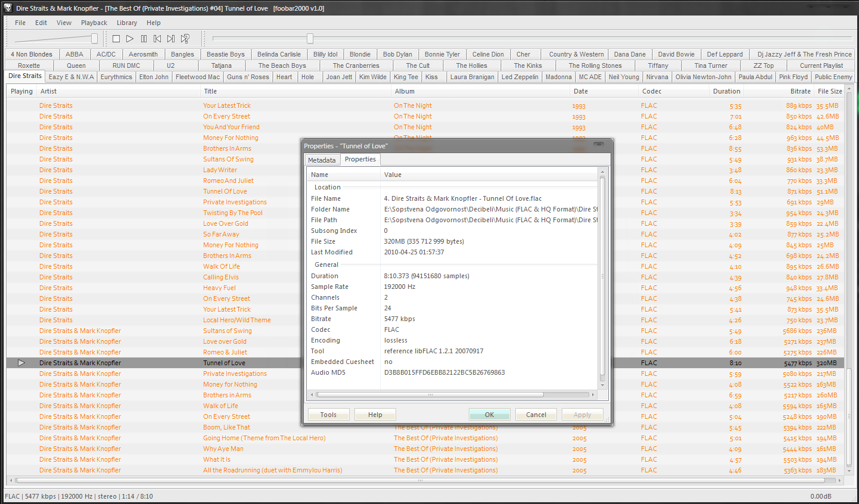Switch to Pink Floyd playlist tab
The image size is (859, 504).
click(x=793, y=77)
